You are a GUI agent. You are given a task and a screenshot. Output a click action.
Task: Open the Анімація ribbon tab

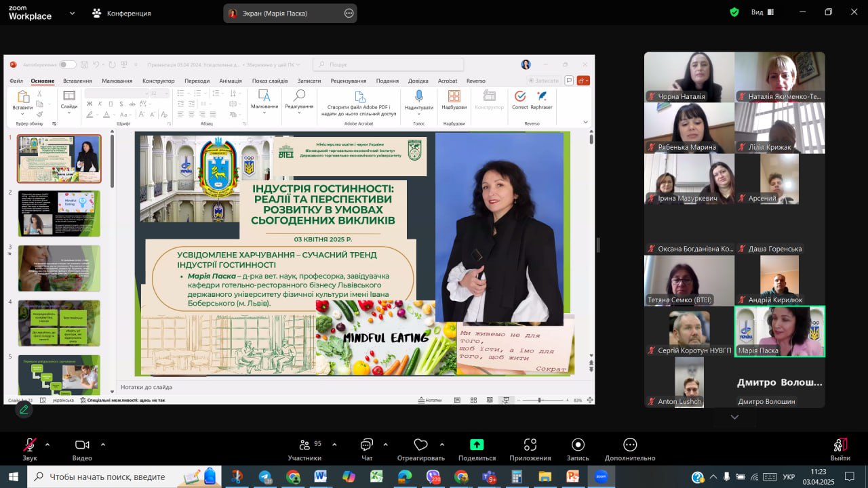pyautogui.click(x=231, y=81)
